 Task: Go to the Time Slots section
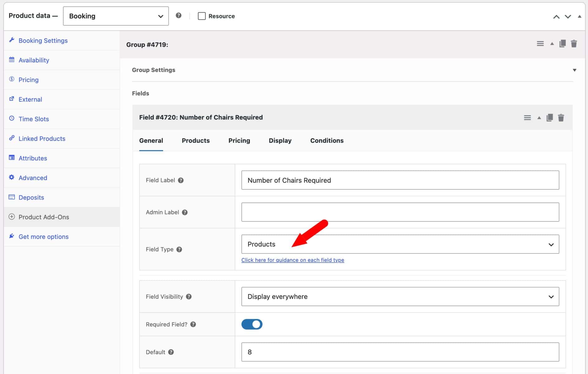pyautogui.click(x=62, y=119)
